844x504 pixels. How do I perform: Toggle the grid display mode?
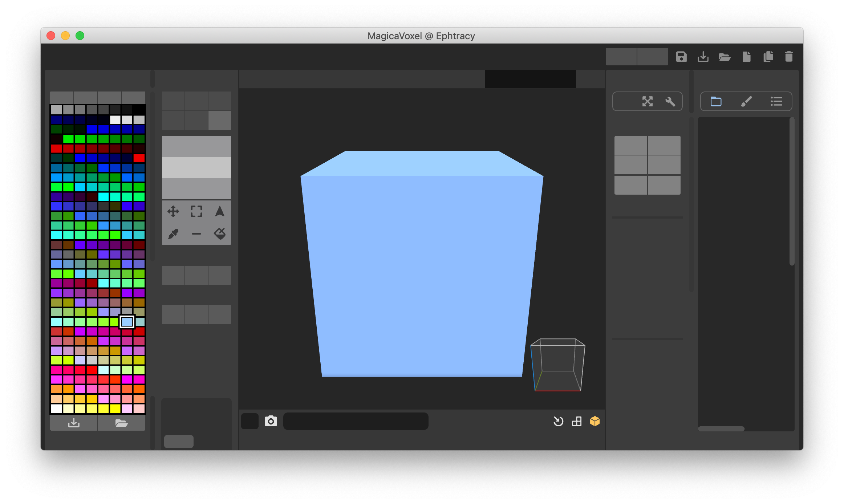click(576, 421)
